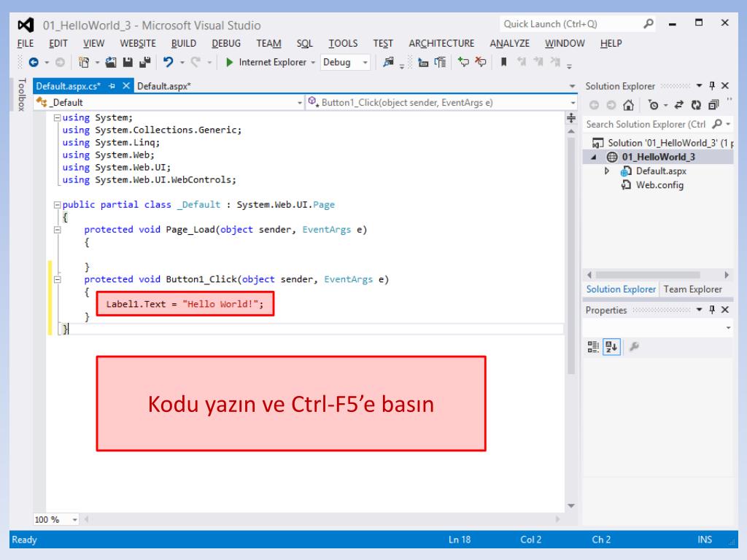
Task: Open the TOOLS menu
Action: 343,43
